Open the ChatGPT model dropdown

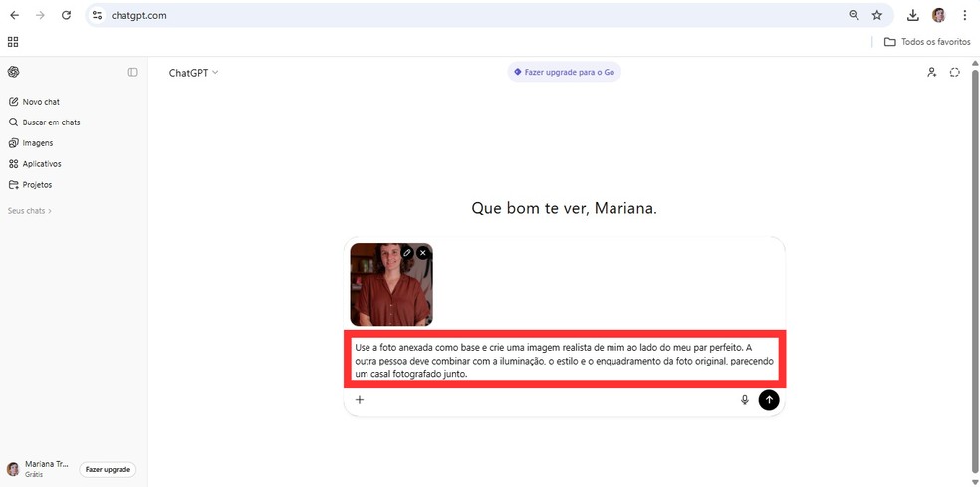click(194, 73)
